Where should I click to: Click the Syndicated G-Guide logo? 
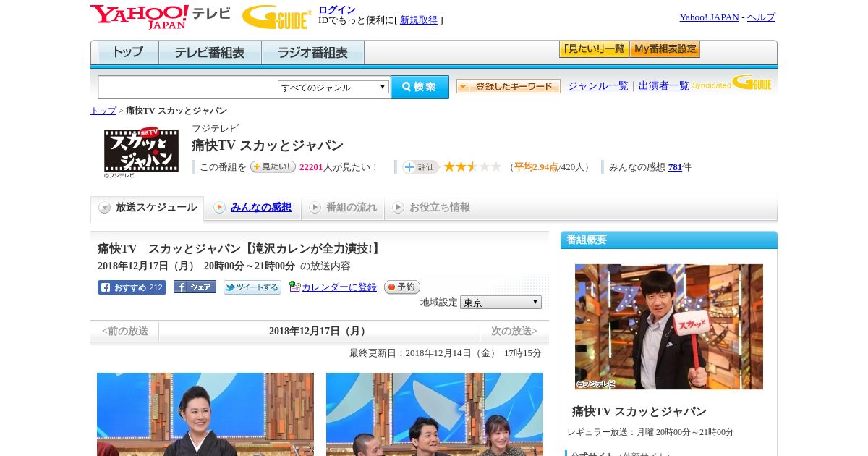(x=732, y=83)
